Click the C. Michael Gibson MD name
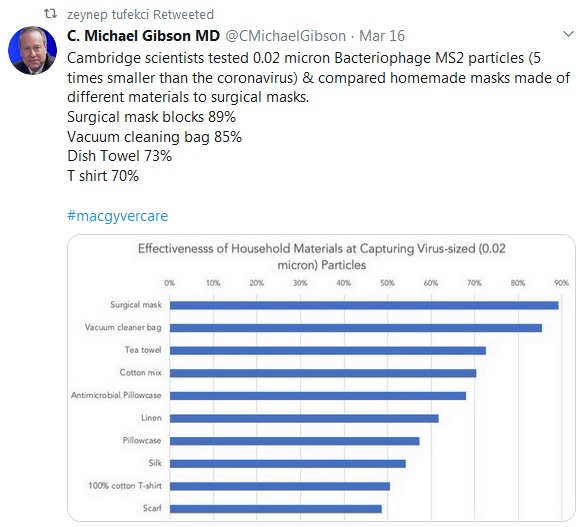Image resolution: width=582 pixels, height=527 pixels. (143, 36)
